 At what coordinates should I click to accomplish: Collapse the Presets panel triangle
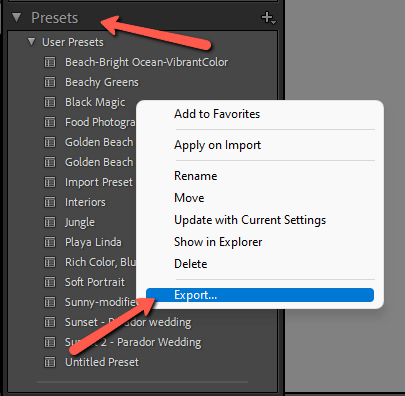16,17
